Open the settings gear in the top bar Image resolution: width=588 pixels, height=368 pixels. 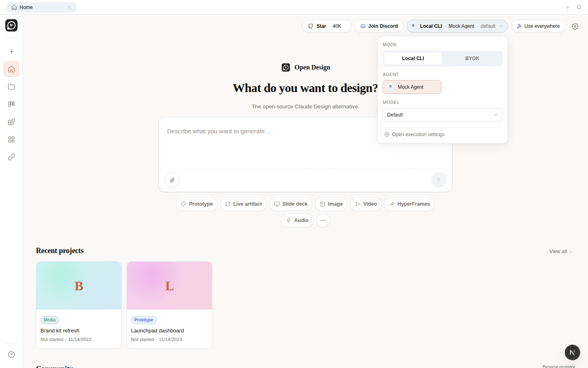tap(575, 26)
